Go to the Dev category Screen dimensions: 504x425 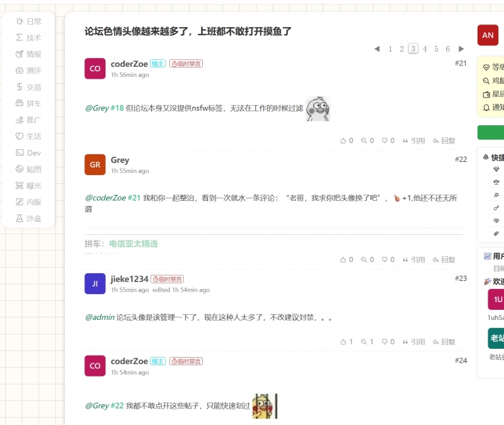[x=28, y=153]
